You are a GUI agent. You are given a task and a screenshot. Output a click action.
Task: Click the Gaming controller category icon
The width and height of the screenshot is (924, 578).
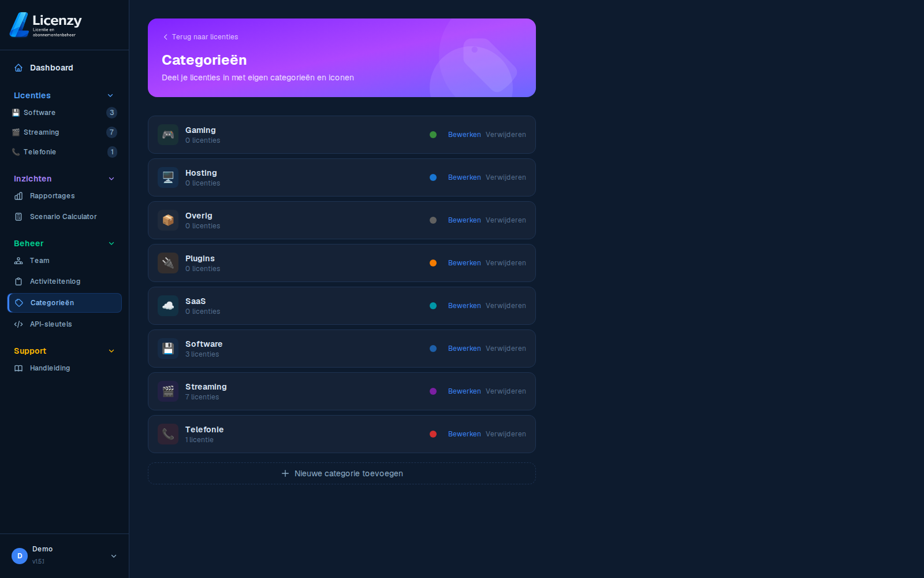168,135
